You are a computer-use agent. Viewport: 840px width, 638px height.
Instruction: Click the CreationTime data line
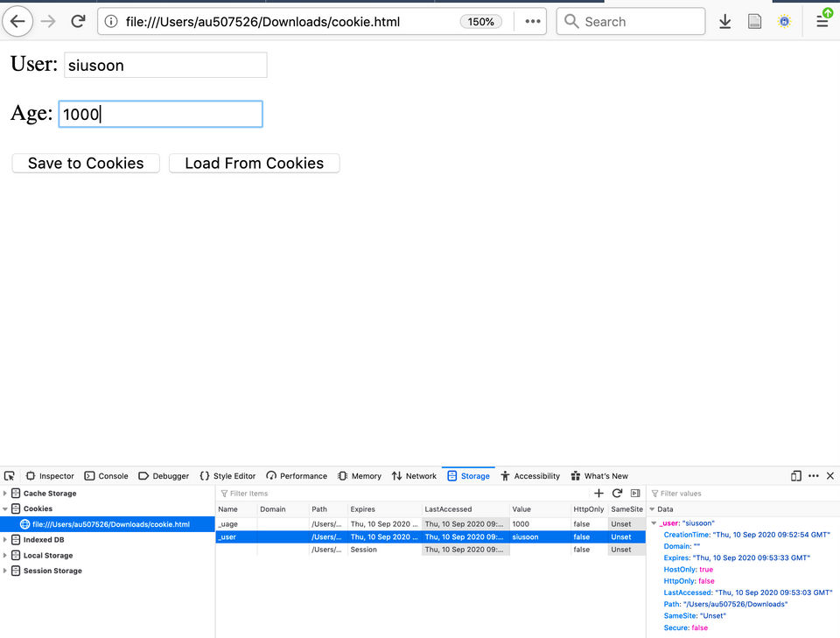746,535
